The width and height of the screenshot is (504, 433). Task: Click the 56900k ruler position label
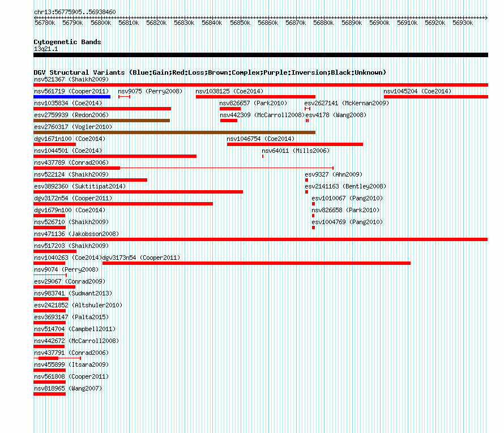pos(379,23)
